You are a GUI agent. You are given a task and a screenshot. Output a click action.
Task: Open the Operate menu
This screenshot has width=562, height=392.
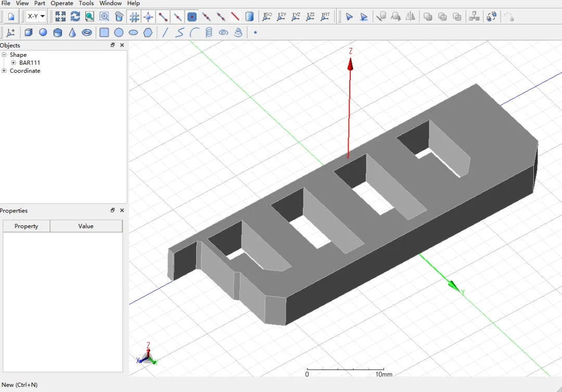click(x=61, y=3)
